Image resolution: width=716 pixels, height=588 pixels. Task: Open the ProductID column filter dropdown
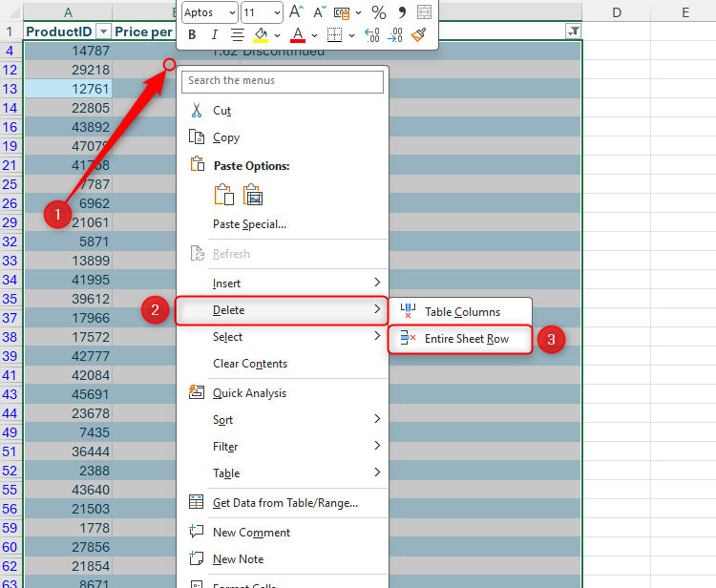104,31
